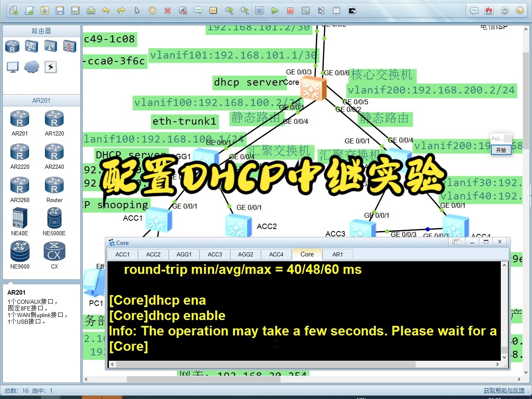Click the data capture toolbar icon
Image resolution: width=532 pixels, height=399 pixels.
pos(305,10)
